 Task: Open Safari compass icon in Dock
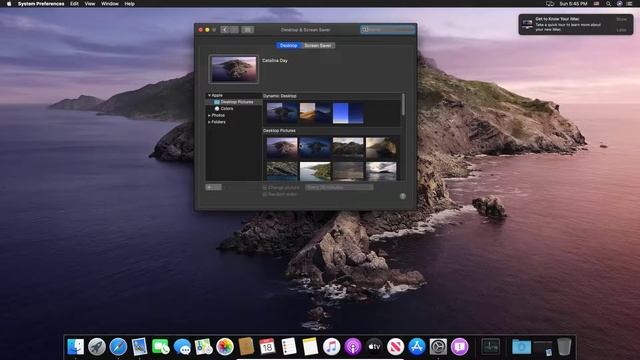[118, 347]
